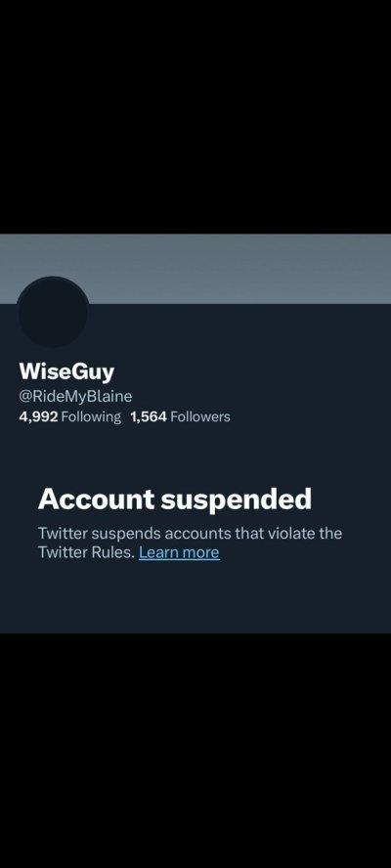Click banner area right of avatar
This screenshot has height=868, width=391.
point(239,269)
